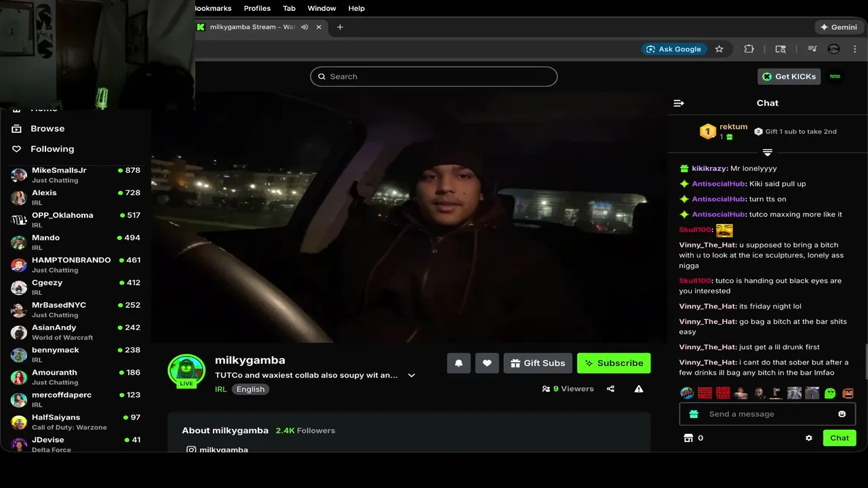868x488 pixels.
Task: Focus the Send a message field
Action: [x=766, y=414]
